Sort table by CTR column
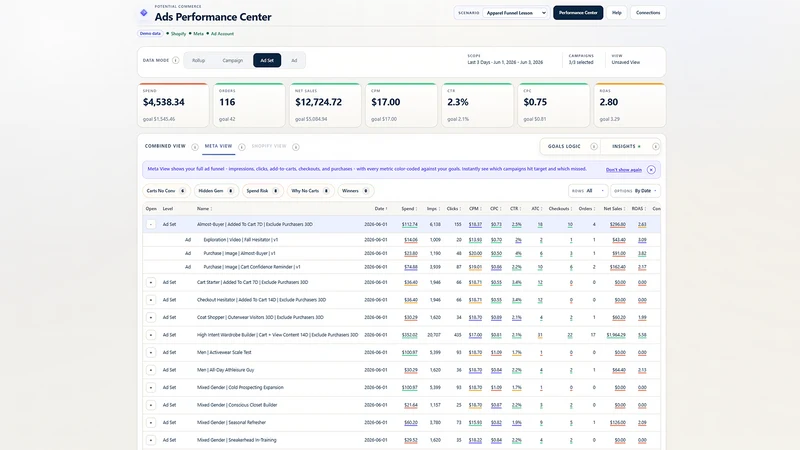Viewport: 800px width, 450px height. 515,209
